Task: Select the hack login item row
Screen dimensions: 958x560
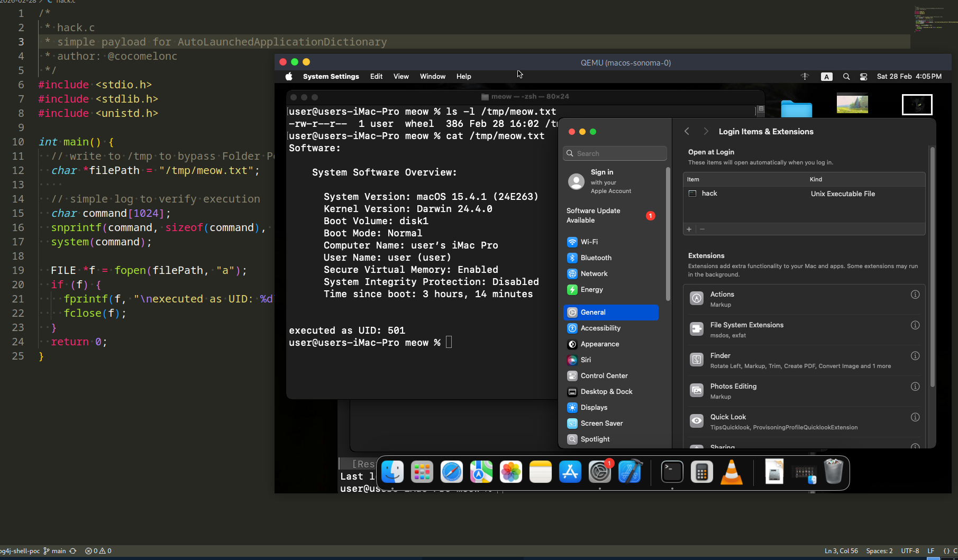Action: tap(709, 194)
